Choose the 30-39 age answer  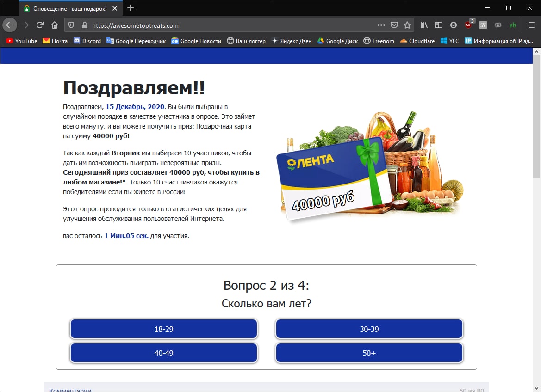[369, 329]
